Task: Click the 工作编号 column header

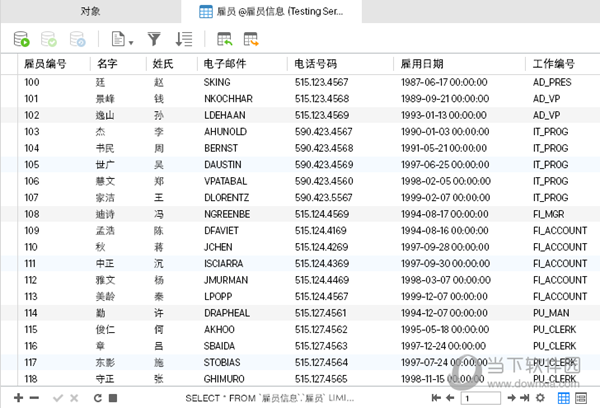Action: (x=562, y=64)
